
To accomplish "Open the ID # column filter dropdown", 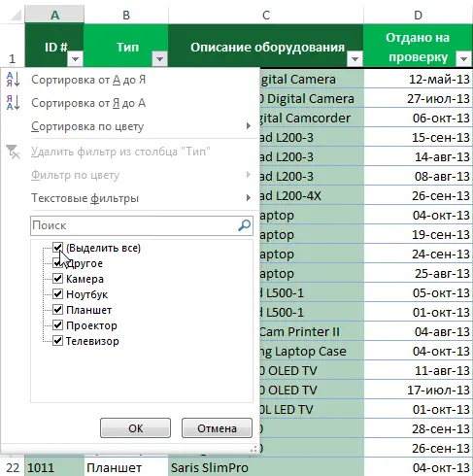I will 76,59.
